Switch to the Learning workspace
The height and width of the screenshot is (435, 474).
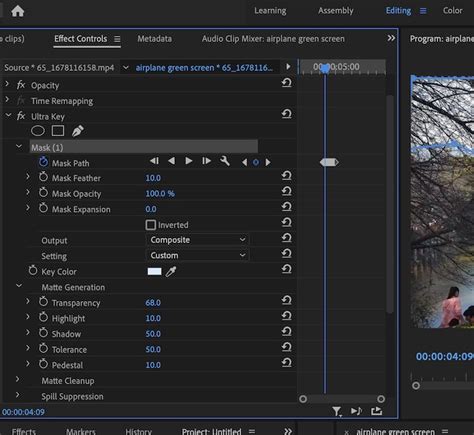[270, 11]
